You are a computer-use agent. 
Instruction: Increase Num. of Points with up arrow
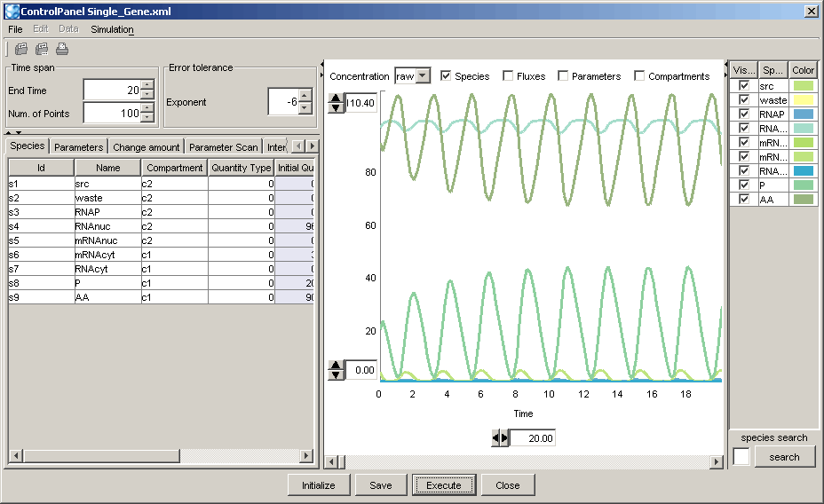coord(147,108)
